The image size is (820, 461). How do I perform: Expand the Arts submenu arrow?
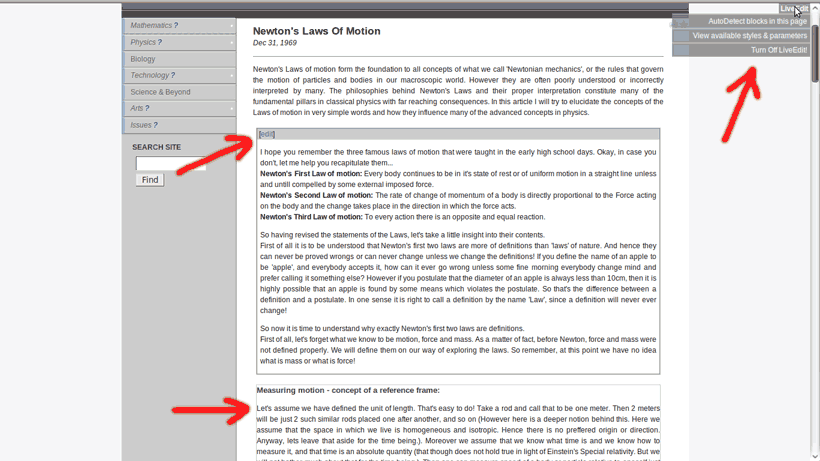[x=232, y=108]
